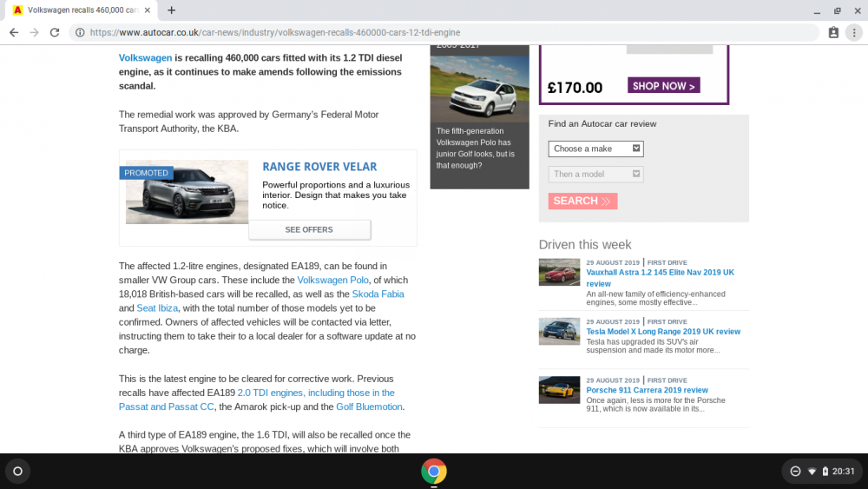Click the PROMOTED badge on the advert
The image size is (868, 489).
pyautogui.click(x=146, y=173)
